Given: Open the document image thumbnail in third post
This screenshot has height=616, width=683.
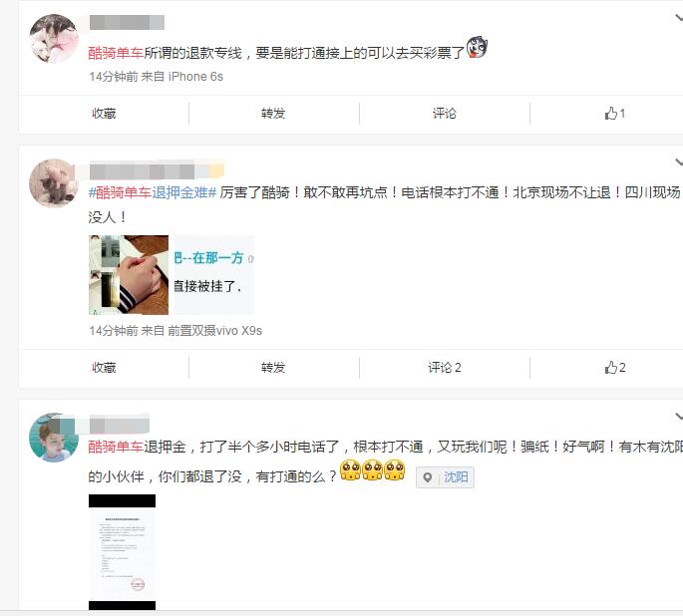Looking at the screenshot, I should point(122,552).
